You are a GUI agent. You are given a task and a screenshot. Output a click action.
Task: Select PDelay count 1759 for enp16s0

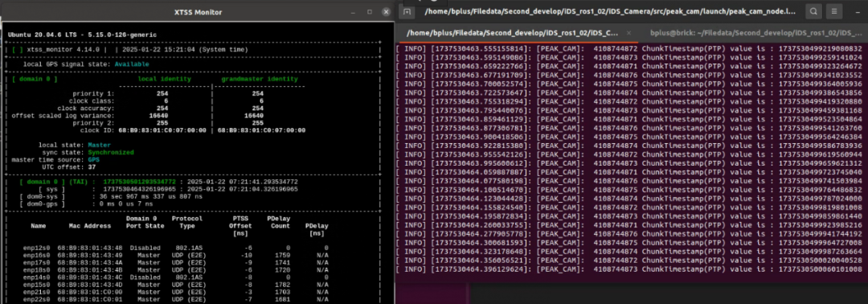click(x=282, y=255)
